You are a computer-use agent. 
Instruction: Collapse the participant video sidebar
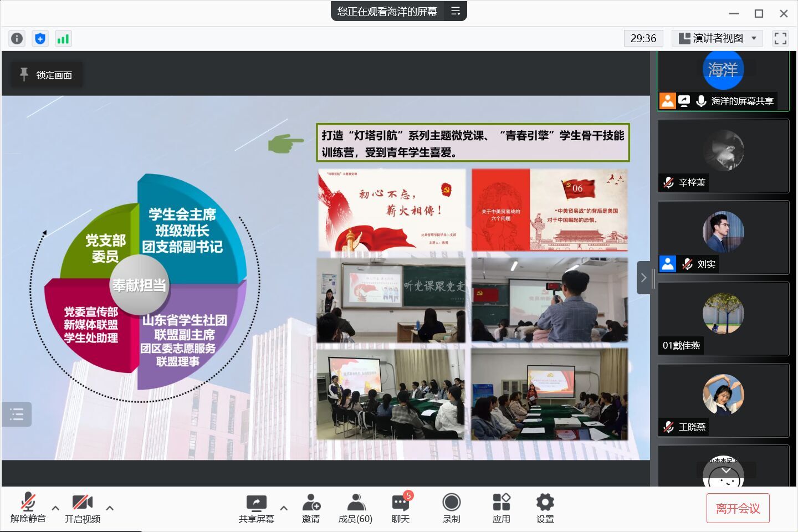[x=643, y=278]
